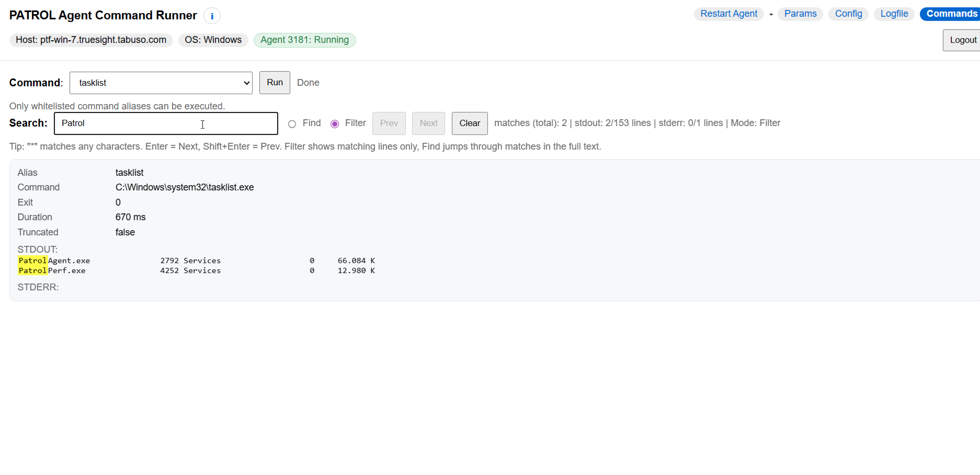Select the Find radio button
This screenshot has height=475, width=980.
coord(292,124)
